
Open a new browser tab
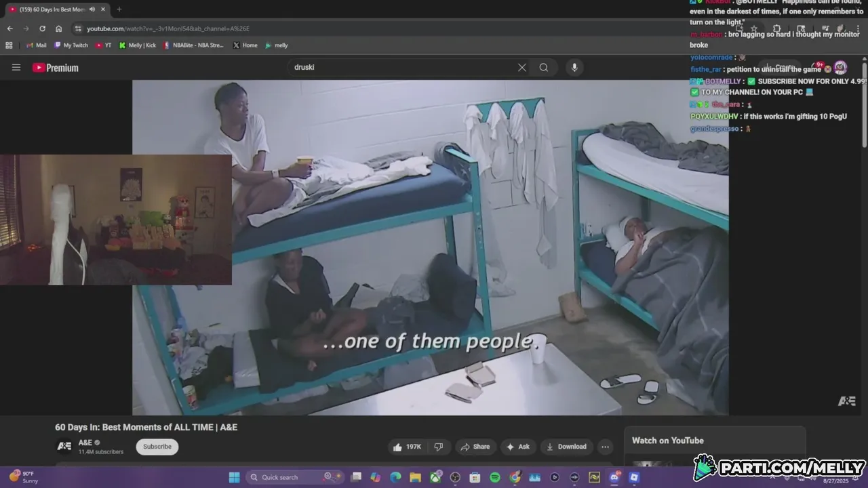click(x=119, y=9)
